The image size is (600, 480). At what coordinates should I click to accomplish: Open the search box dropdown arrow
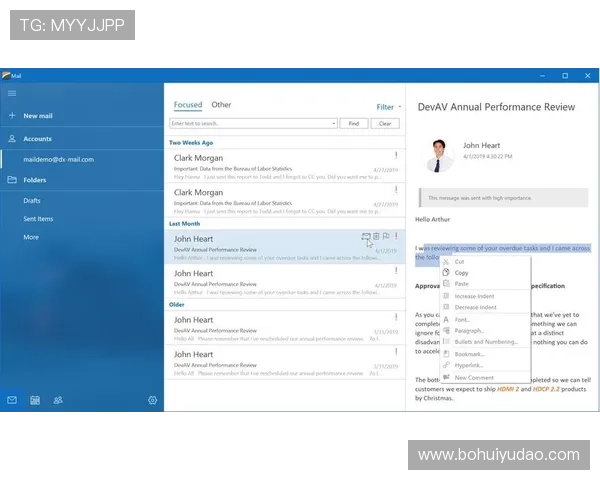pos(333,123)
